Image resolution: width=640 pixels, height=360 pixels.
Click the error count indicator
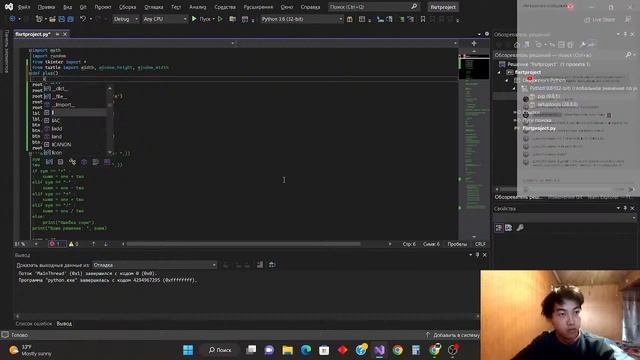pos(56,244)
